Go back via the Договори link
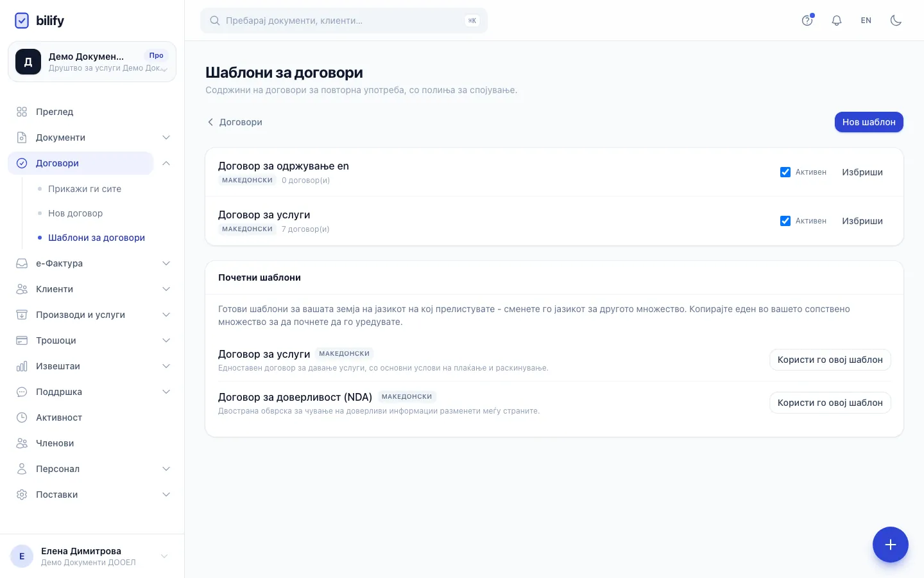924x578 pixels. point(234,122)
